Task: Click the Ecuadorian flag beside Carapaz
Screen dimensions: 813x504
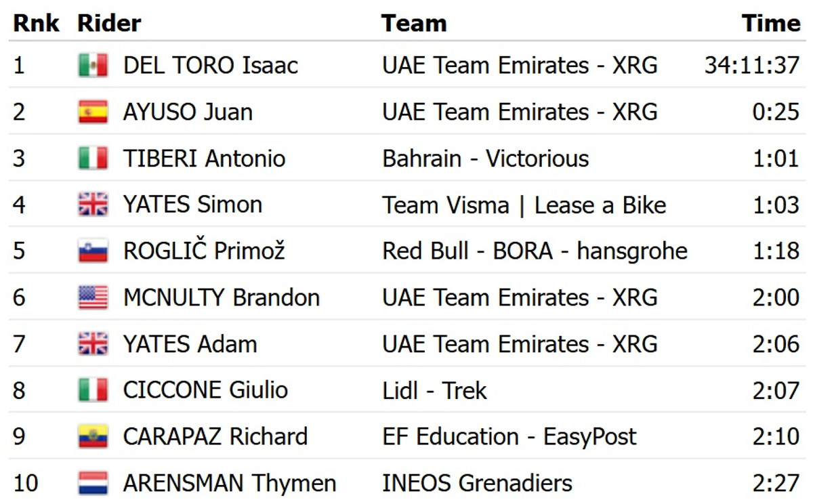Action: tap(93, 437)
